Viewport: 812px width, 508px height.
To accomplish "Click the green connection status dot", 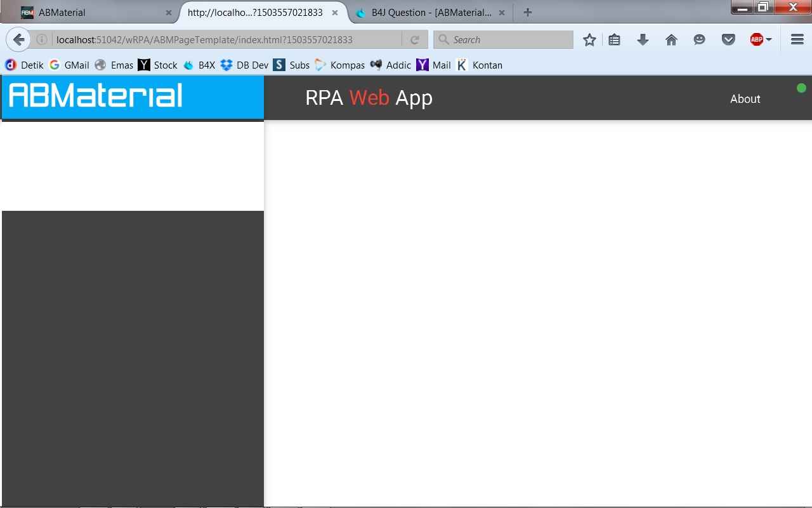I will tap(801, 88).
